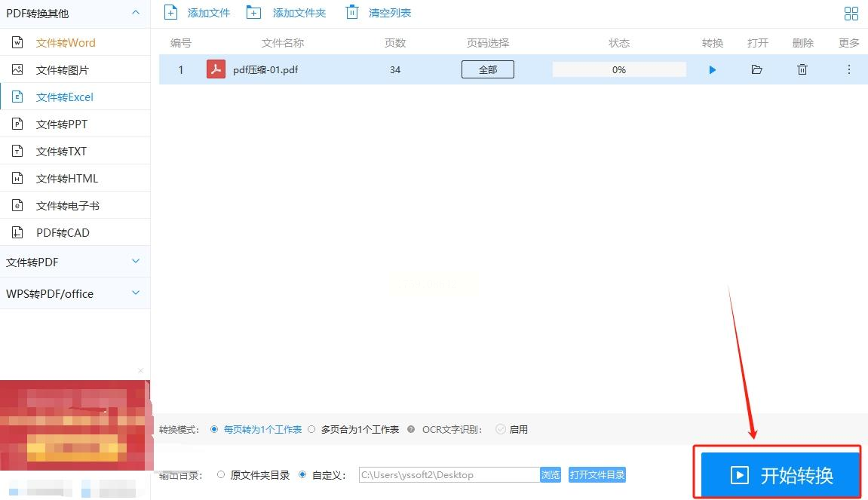868x500 pixels.
Task: Select 每页转为1个工作表 radio button
Action: pos(214,429)
